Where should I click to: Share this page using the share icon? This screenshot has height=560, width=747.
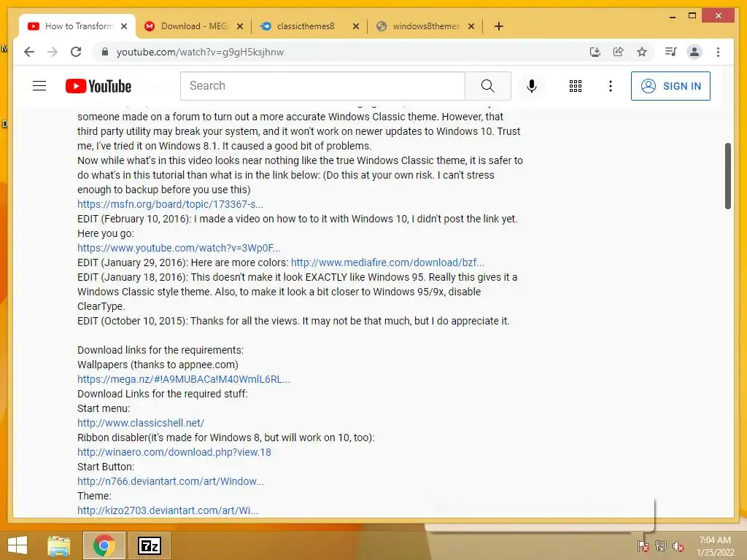(x=619, y=52)
